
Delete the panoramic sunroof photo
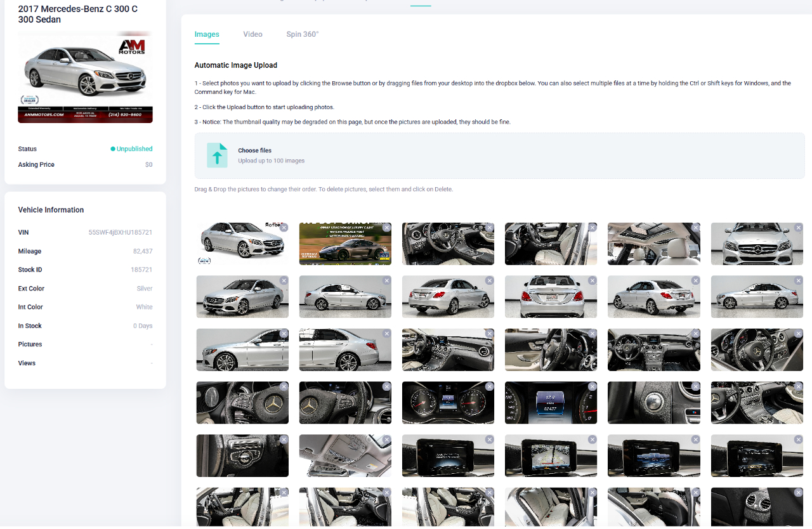tap(696, 228)
